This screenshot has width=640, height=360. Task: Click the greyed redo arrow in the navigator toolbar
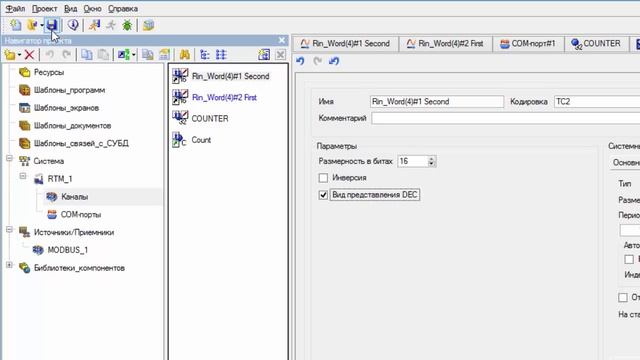[66, 54]
